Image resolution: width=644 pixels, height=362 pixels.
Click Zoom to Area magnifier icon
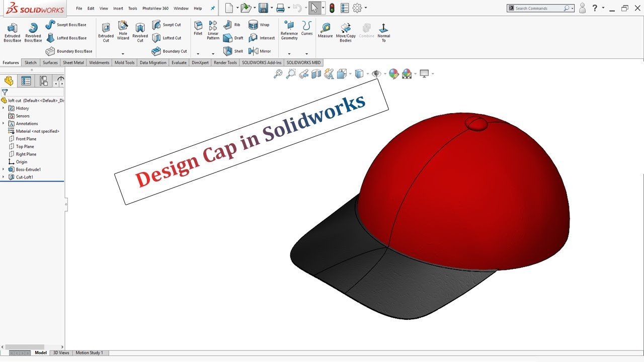(x=291, y=74)
